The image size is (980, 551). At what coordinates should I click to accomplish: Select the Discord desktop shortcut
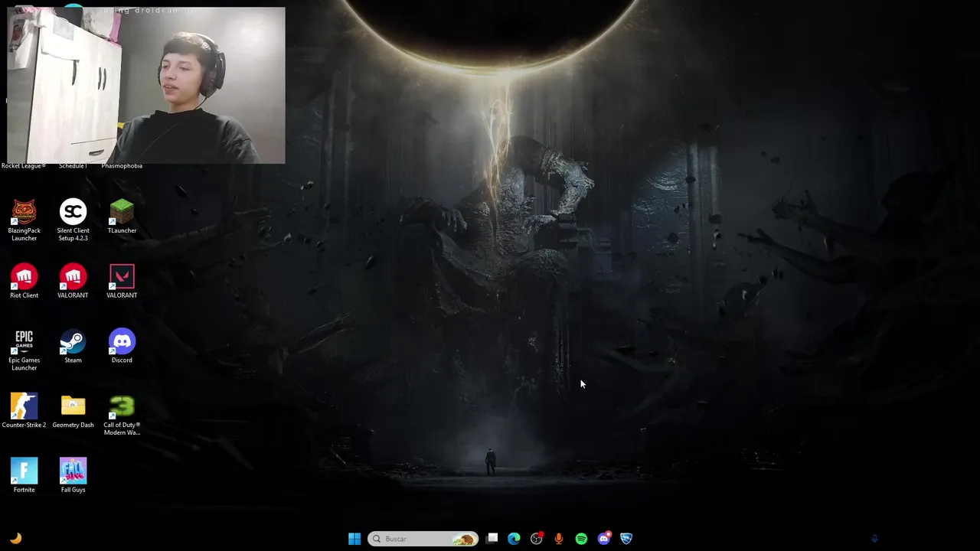pyautogui.click(x=122, y=346)
